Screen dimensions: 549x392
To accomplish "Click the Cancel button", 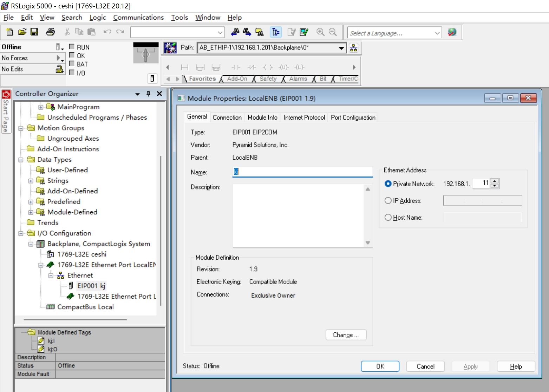I will 425,366.
